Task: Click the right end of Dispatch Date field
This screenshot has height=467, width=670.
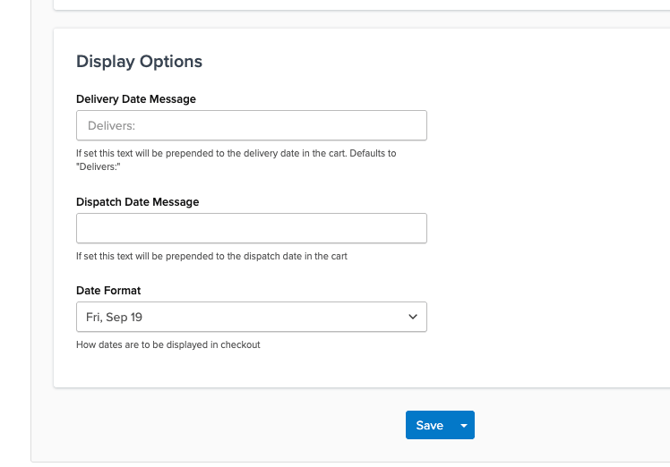Action: 410,228
